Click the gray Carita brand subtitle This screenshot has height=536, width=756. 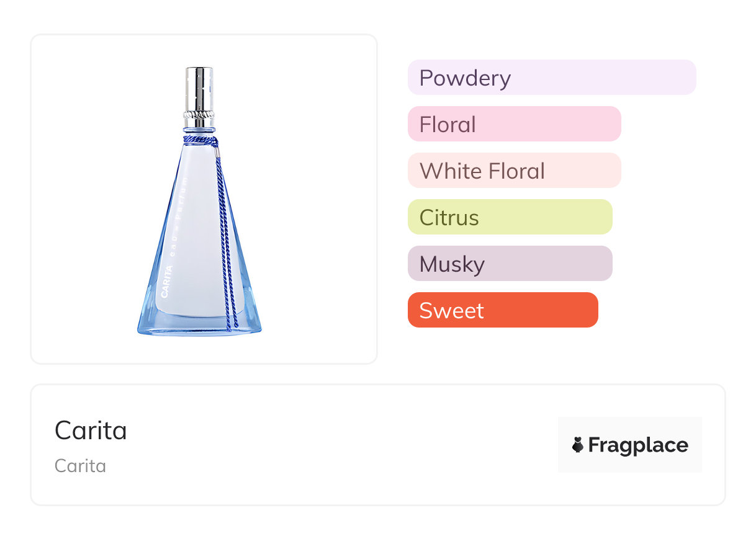point(80,466)
